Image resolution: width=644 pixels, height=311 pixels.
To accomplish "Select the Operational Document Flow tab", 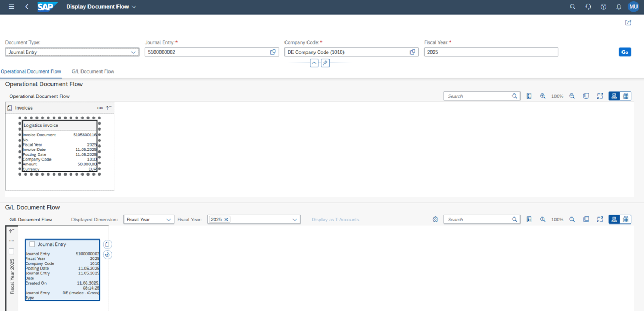I will pyautogui.click(x=31, y=71).
